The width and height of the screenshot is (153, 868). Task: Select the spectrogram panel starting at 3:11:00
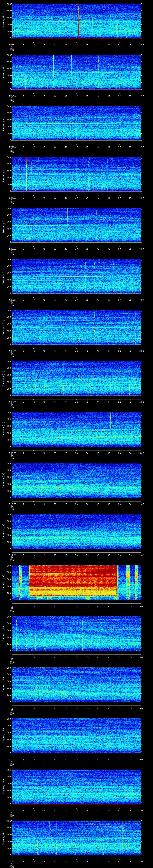point(77,531)
